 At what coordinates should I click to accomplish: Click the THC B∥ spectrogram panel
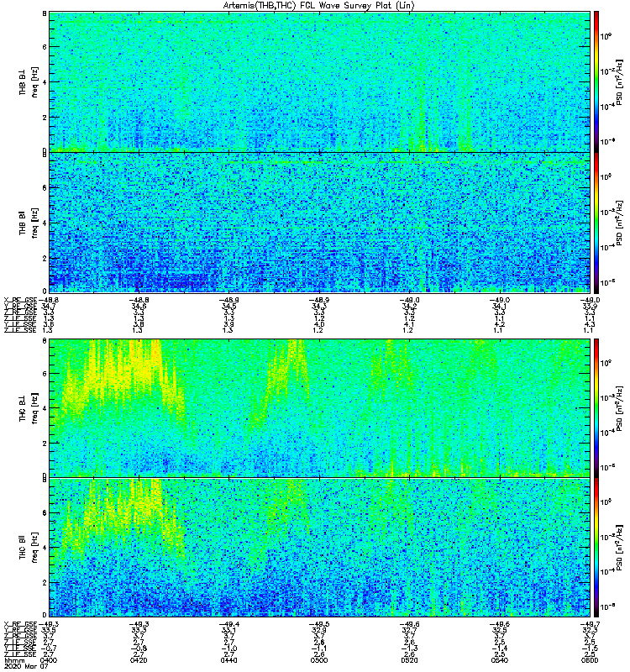319,548
